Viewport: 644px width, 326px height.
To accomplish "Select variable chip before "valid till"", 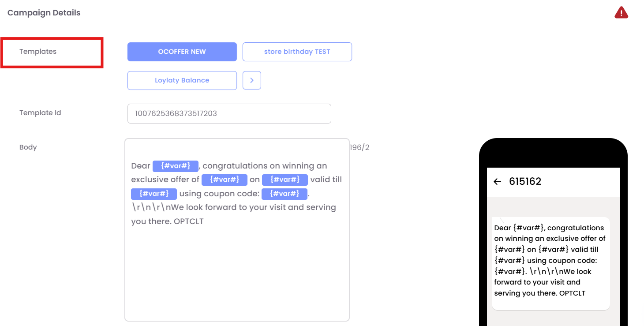I will (x=285, y=180).
